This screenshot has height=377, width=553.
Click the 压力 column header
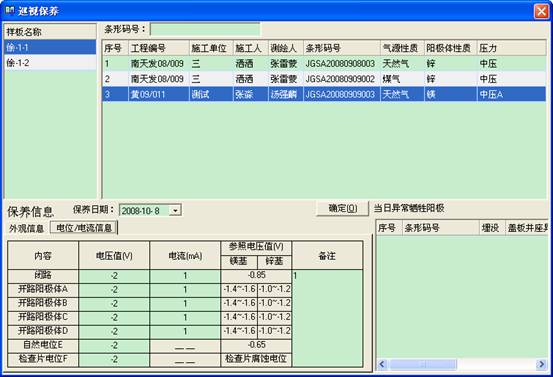[x=511, y=48]
